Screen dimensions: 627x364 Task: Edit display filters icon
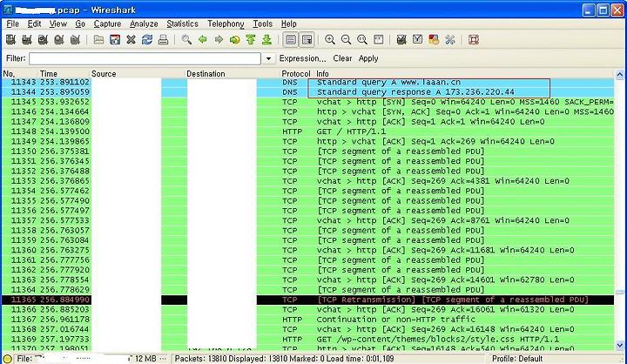(x=417, y=39)
